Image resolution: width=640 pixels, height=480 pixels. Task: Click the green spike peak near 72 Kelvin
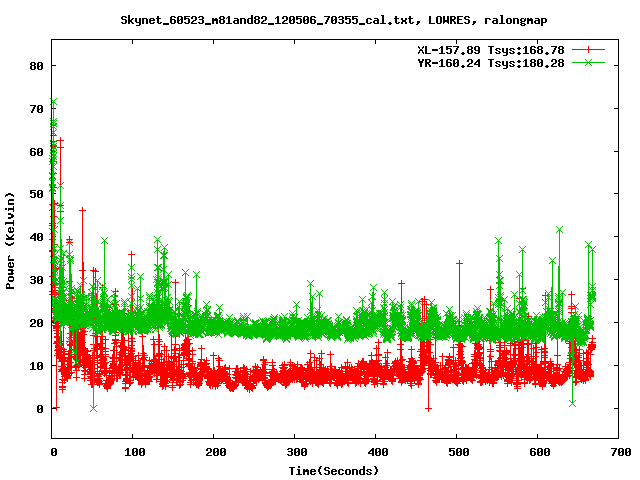click(x=53, y=102)
